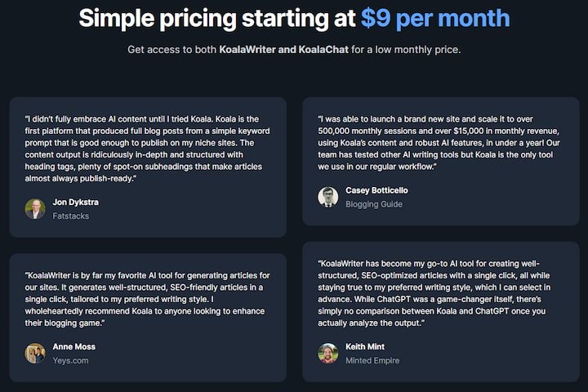Click the Jon Dykstra name

(76, 203)
